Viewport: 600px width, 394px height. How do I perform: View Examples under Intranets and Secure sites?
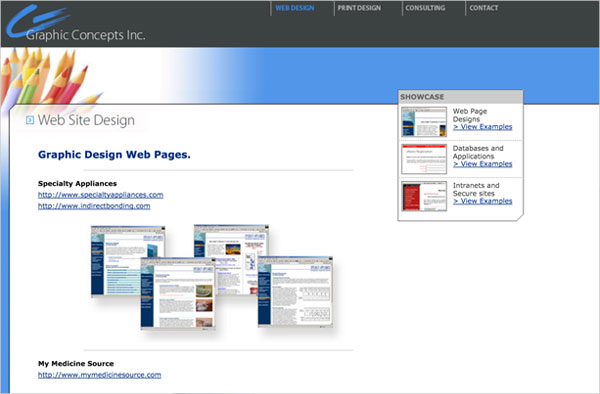[483, 201]
